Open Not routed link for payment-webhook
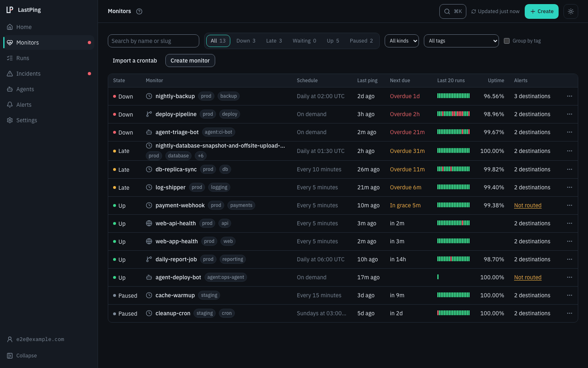 click(x=528, y=205)
